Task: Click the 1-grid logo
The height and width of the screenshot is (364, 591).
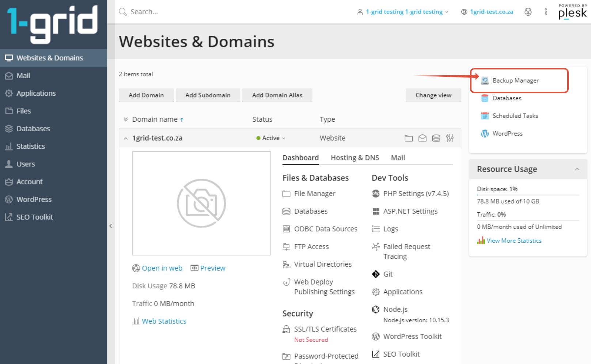Action: (x=53, y=24)
